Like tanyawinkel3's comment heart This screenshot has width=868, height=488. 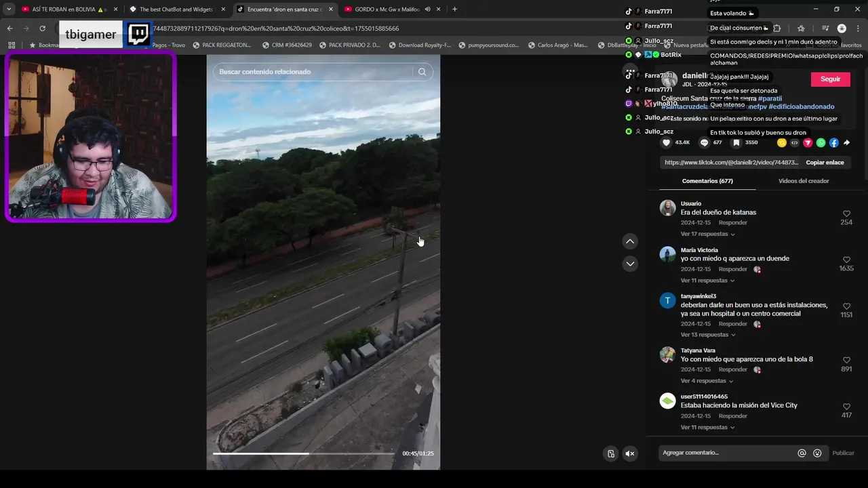click(x=846, y=306)
